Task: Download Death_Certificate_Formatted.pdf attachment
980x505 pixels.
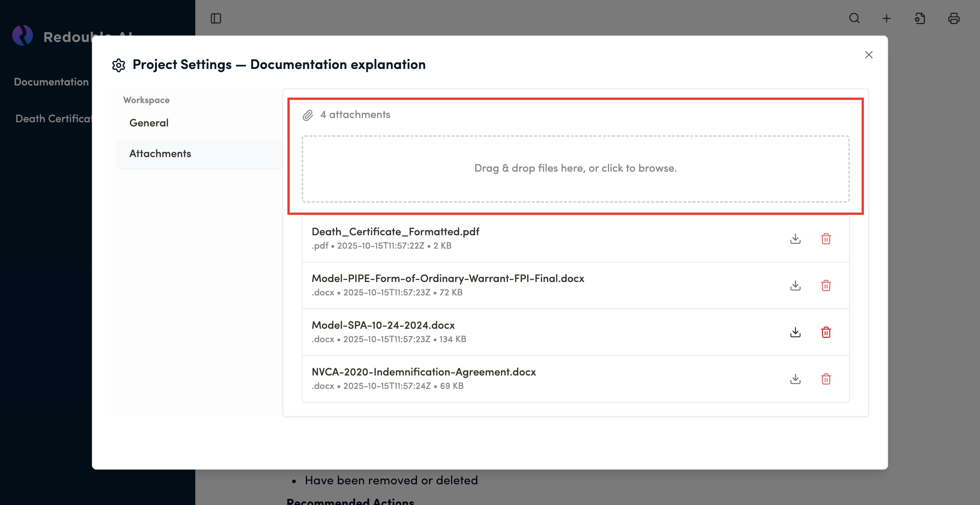Action: click(x=795, y=239)
